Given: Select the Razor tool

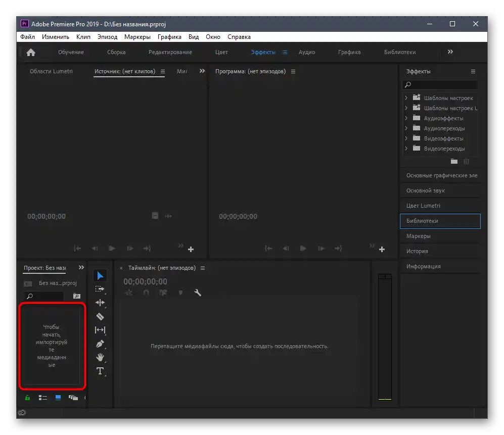Looking at the screenshot, I should [100, 316].
